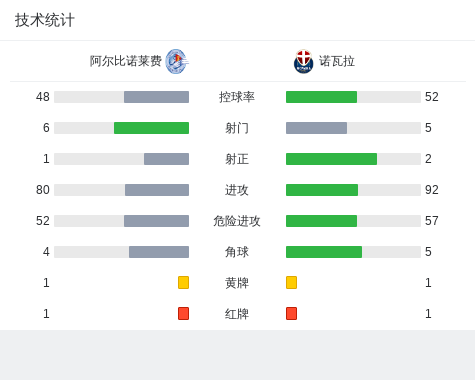Click the left team red card icon
Viewport: 475px width, 380px height.
pos(183,313)
